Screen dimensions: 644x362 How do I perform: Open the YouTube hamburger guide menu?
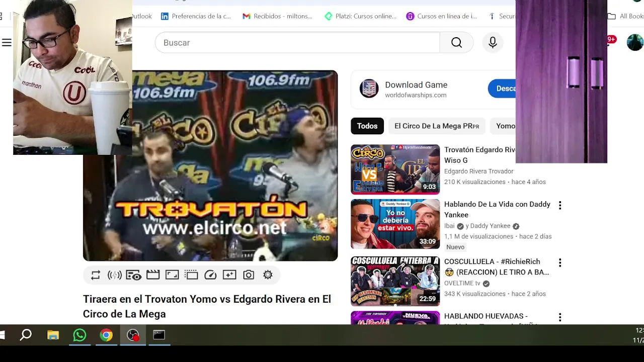pyautogui.click(x=7, y=43)
